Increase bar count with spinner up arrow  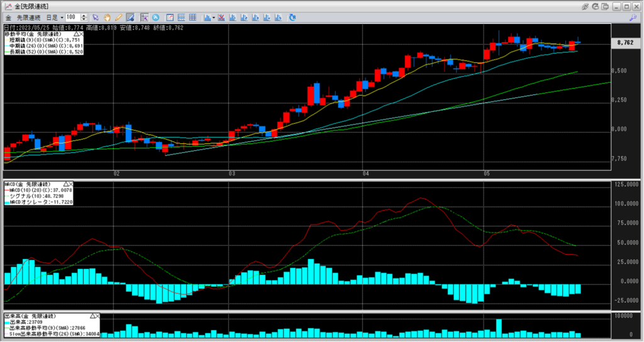(x=84, y=15)
